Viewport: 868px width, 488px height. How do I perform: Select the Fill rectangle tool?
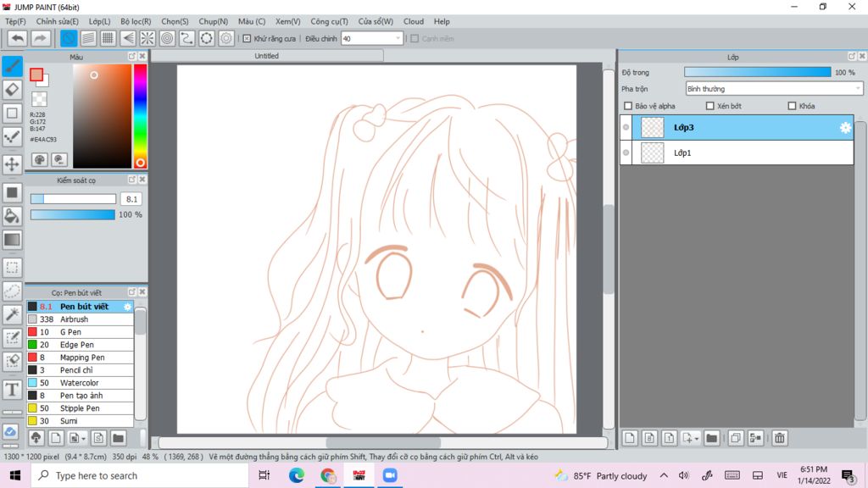[12, 192]
